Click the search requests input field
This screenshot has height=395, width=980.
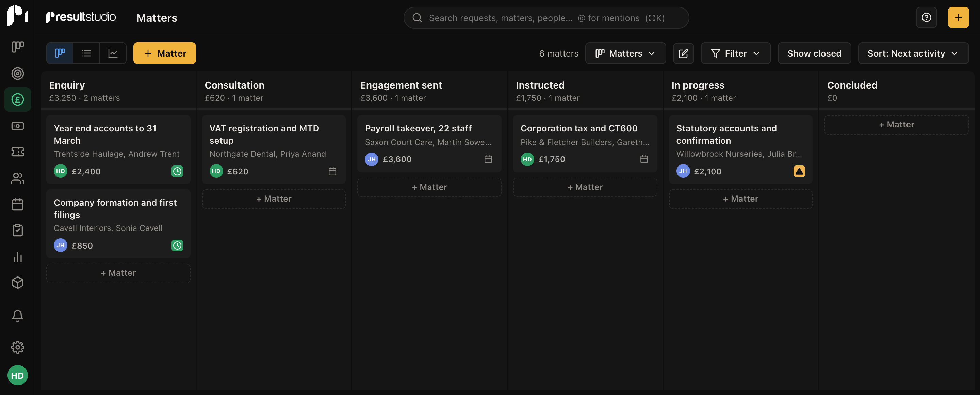(x=546, y=17)
